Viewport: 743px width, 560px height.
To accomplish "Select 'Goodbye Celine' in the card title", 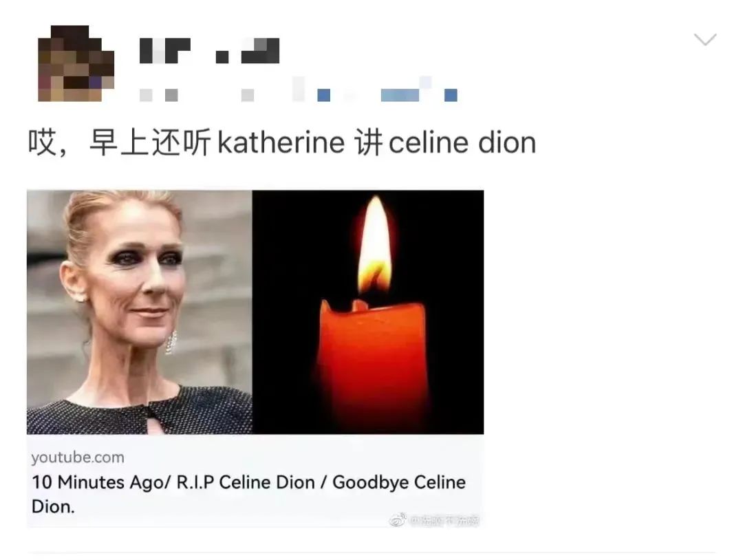I will coord(399,482).
